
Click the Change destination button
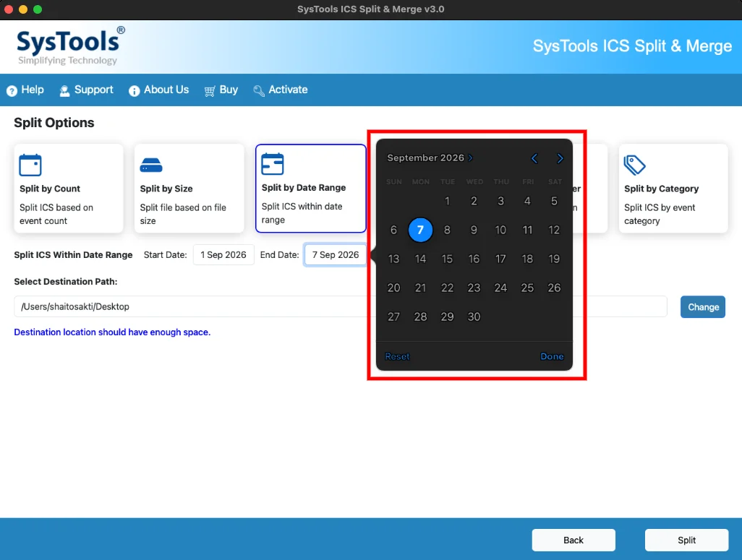pyautogui.click(x=703, y=307)
